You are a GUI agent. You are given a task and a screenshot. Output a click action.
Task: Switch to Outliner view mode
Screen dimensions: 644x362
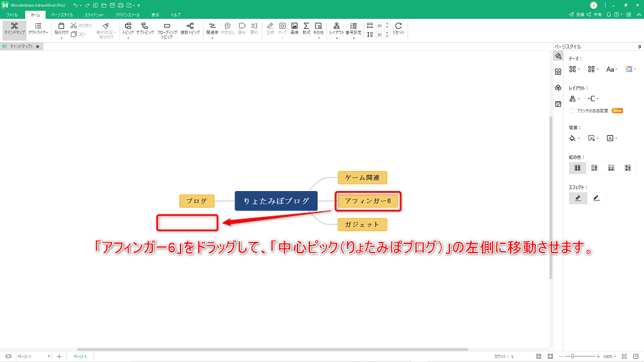pos(38,29)
